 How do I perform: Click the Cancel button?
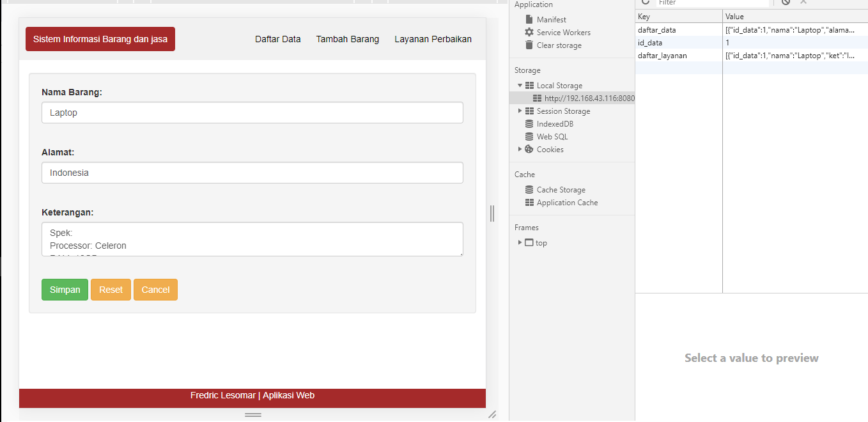click(155, 290)
